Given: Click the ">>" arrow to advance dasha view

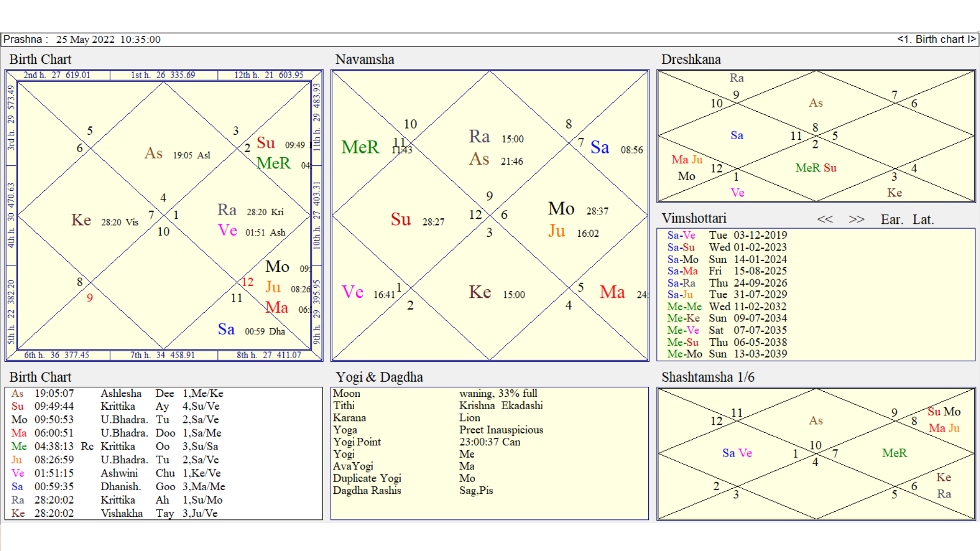Looking at the screenshot, I should [x=856, y=219].
